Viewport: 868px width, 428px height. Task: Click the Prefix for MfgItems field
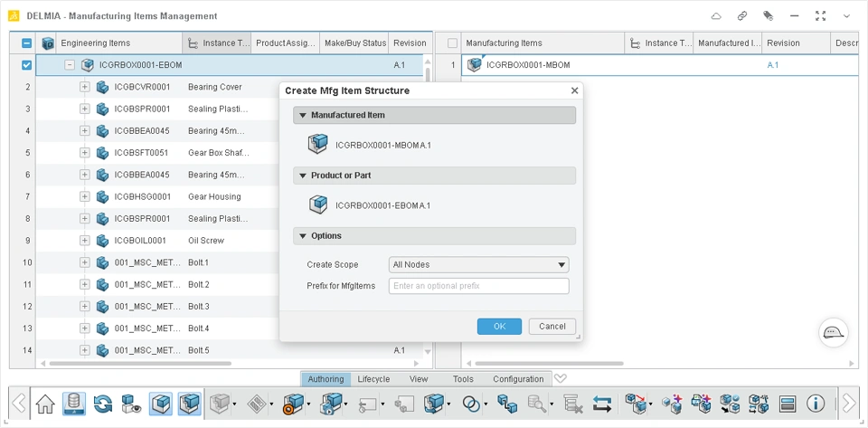479,286
